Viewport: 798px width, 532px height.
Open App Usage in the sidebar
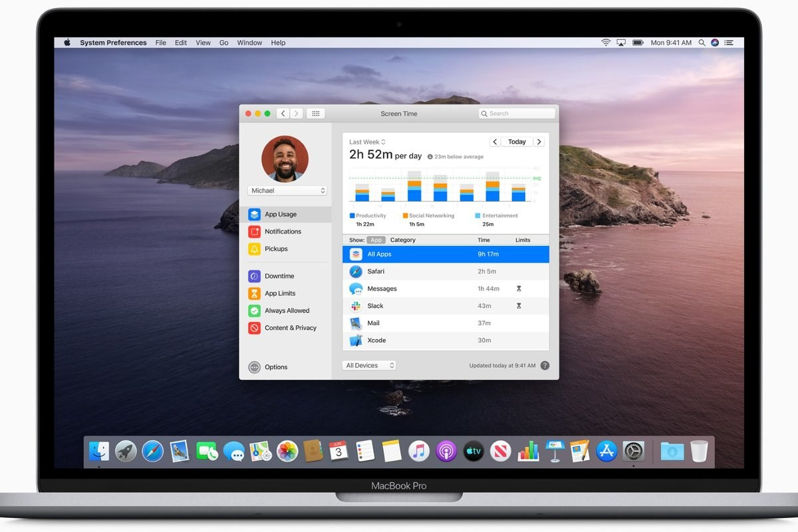point(280,214)
